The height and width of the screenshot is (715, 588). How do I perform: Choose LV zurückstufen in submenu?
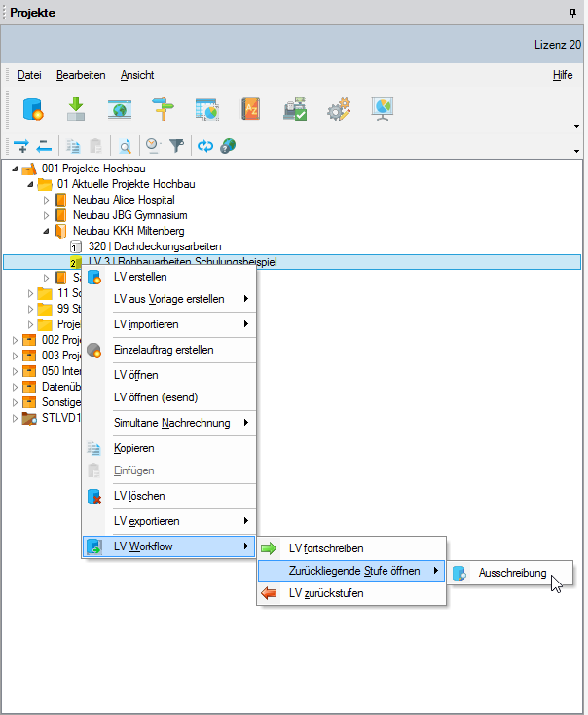pyautogui.click(x=351, y=593)
